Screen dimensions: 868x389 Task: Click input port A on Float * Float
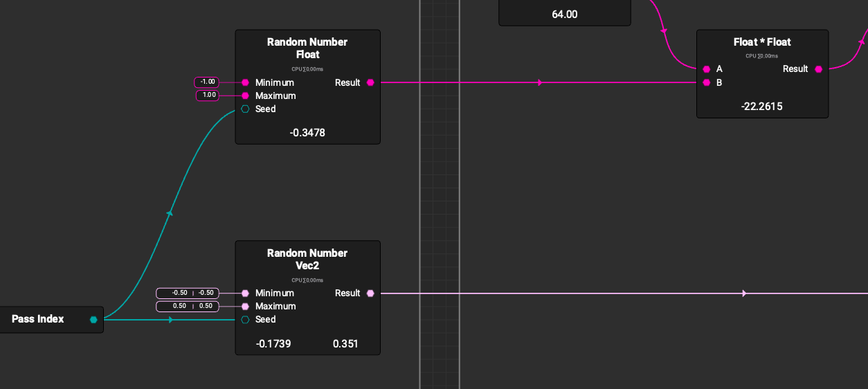[706, 69]
